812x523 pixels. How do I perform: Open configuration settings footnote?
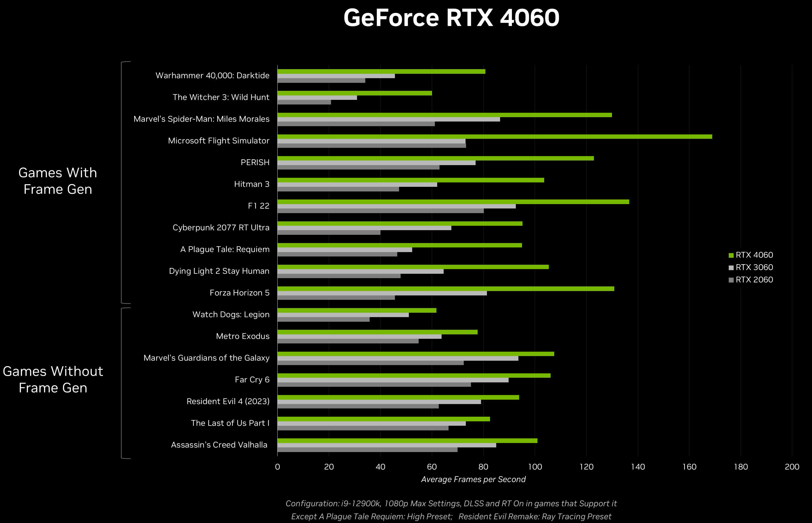[x=406, y=503]
